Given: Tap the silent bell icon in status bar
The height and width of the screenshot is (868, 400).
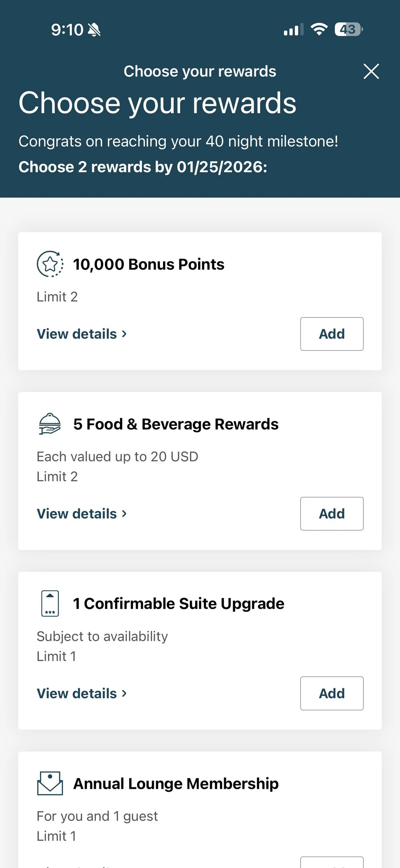Looking at the screenshot, I should pos(94,30).
